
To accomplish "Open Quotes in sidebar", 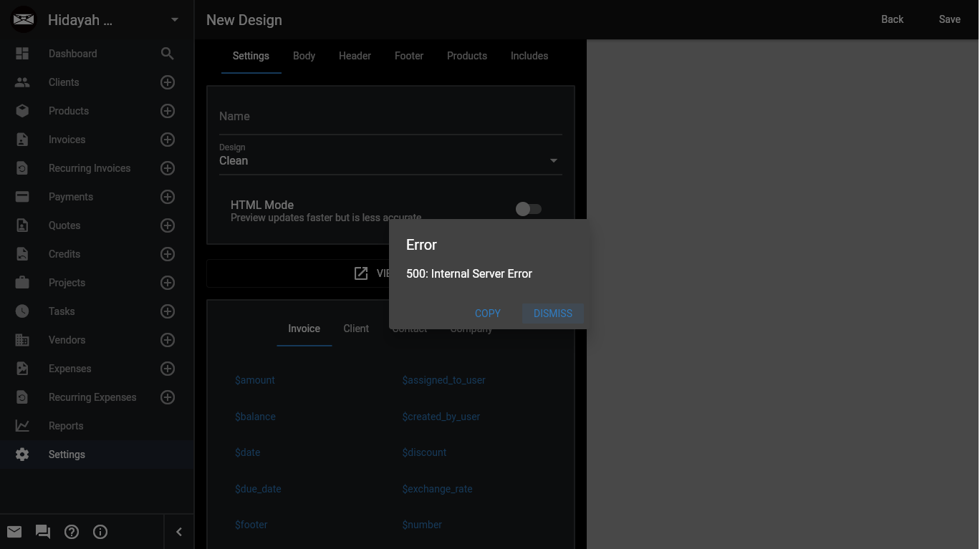I will pyautogui.click(x=64, y=225).
